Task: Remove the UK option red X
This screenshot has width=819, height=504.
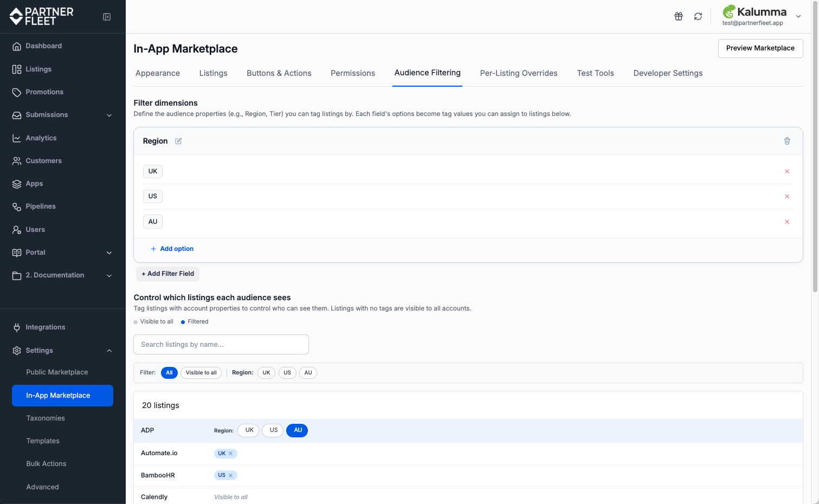Action: click(x=787, y=171)
